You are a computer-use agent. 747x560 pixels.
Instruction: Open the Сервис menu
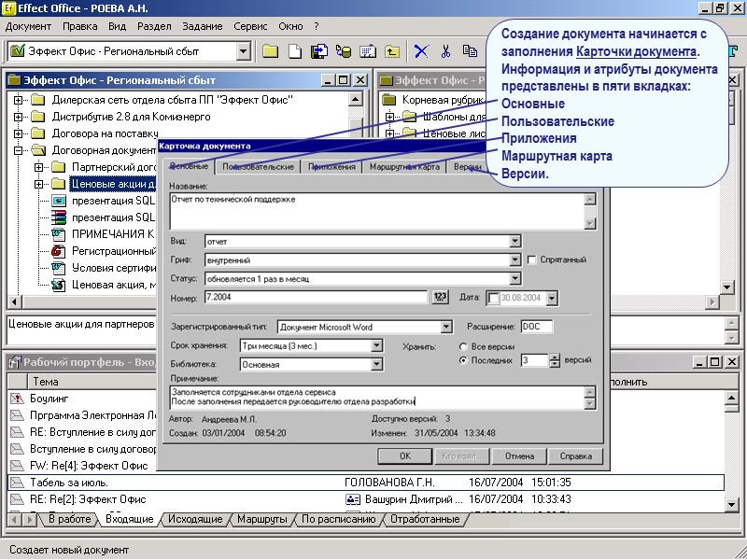point(250,27)
